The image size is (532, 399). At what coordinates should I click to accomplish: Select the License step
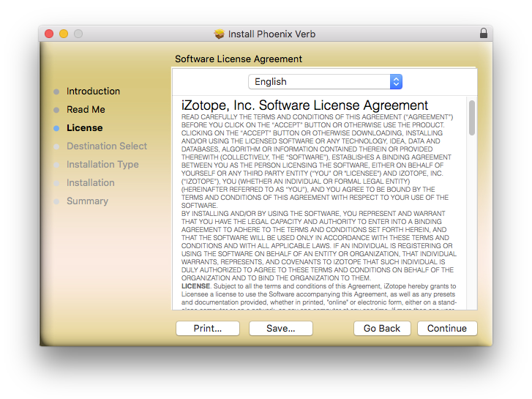coord(84,128)
